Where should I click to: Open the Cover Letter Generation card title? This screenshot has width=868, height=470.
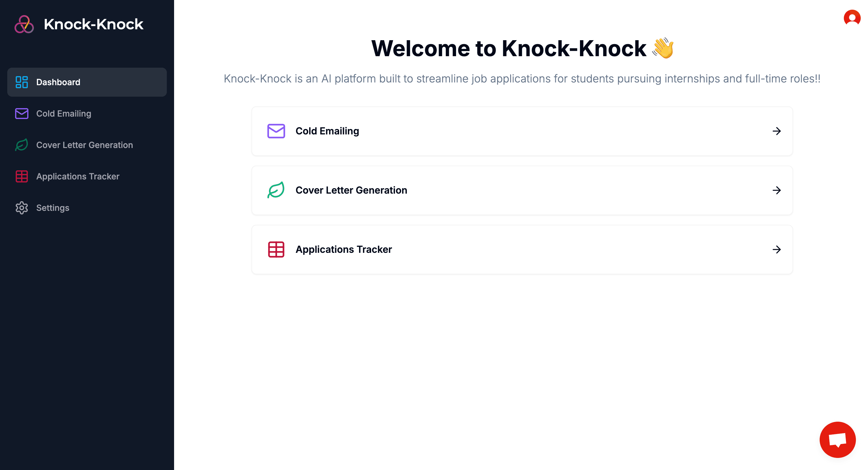351,190
